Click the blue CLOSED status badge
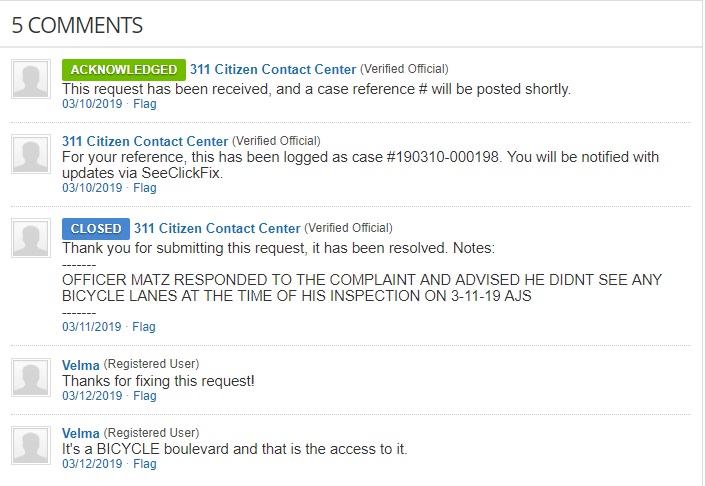 click(x=96, y=229)
